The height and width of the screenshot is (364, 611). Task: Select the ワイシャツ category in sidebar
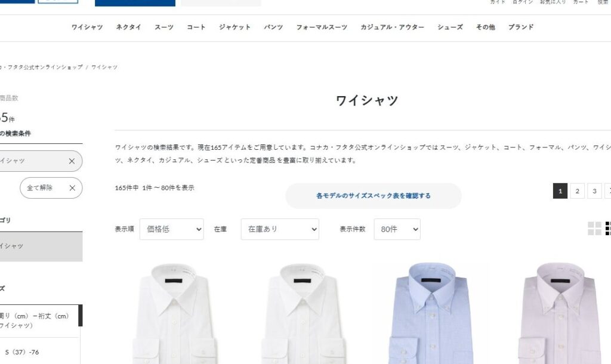[x=41, y=246]
